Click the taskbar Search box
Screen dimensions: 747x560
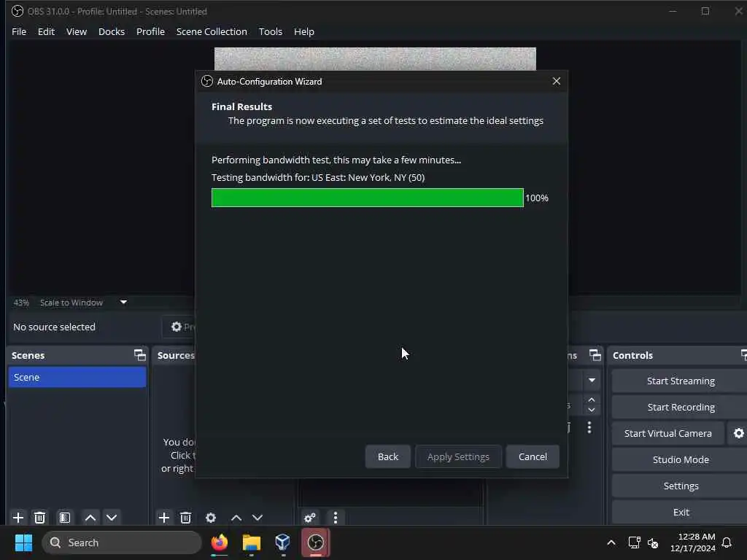click(122, 542)
